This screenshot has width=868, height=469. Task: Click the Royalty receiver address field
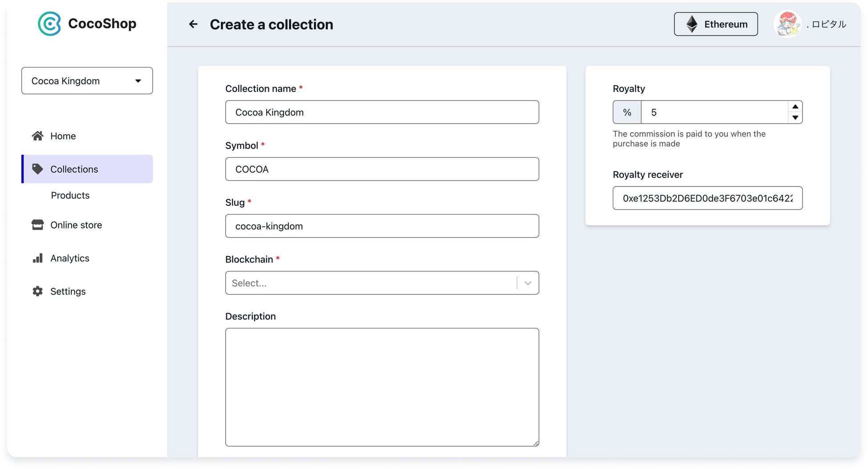point(707,198)
